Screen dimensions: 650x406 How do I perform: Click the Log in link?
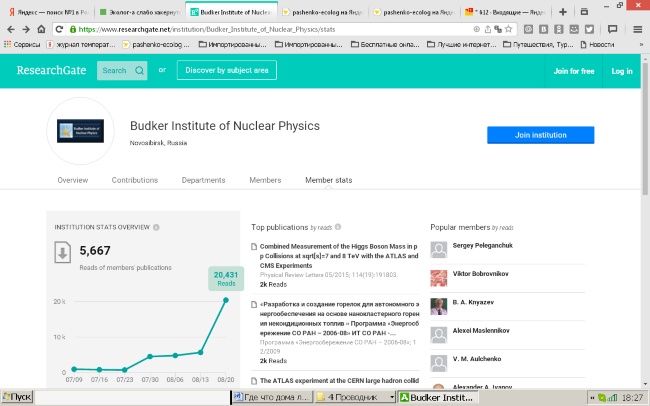tap(621, 71)
